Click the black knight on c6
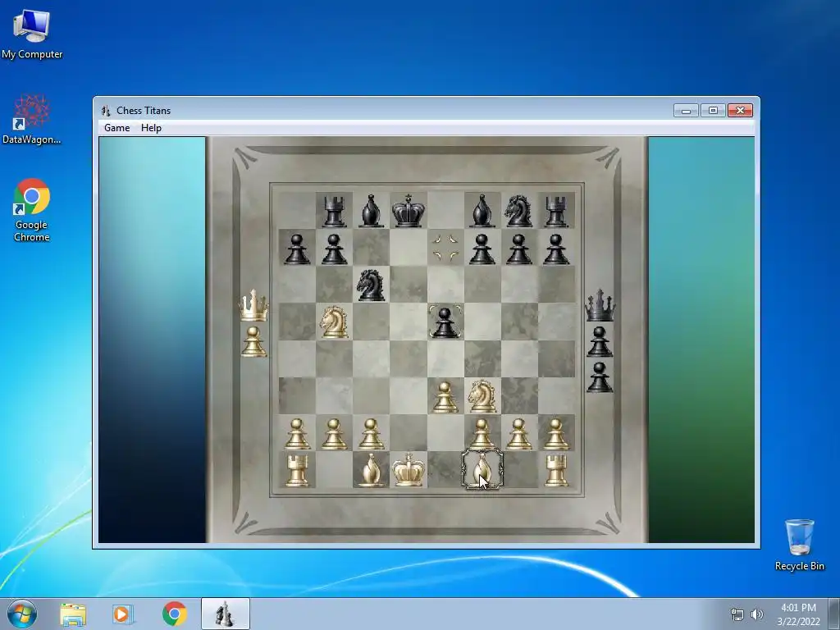Screen dimensions: 840x630 372,285
